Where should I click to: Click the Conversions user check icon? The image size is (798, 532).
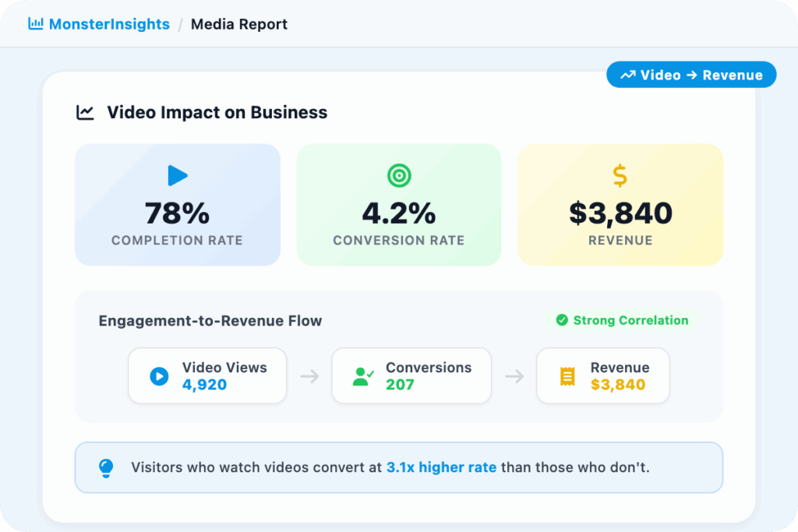tap(363, 377)
